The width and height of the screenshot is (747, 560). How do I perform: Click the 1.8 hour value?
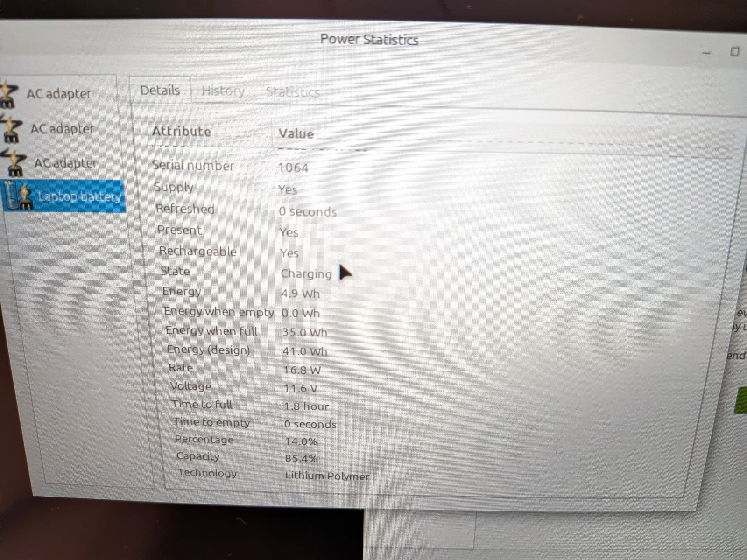306,406
